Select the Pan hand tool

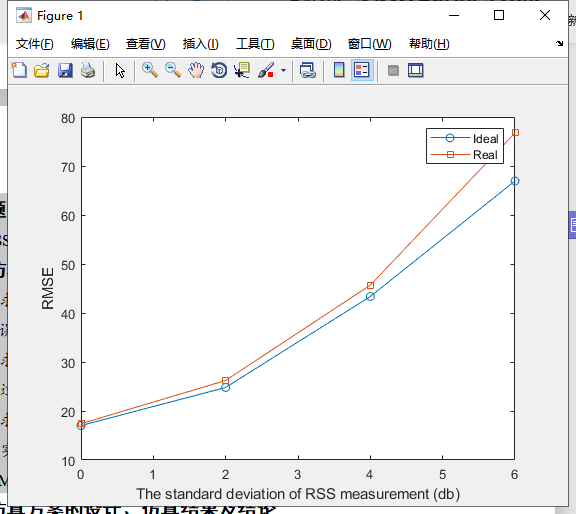[x=196, y=70]
